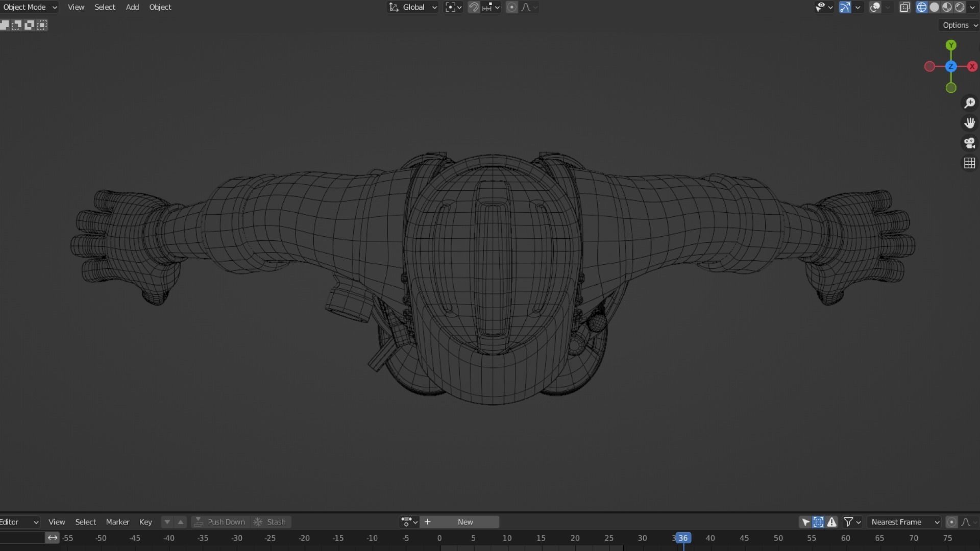
Task: Toggle snapping magnet icon
Action: coord(474,7)
